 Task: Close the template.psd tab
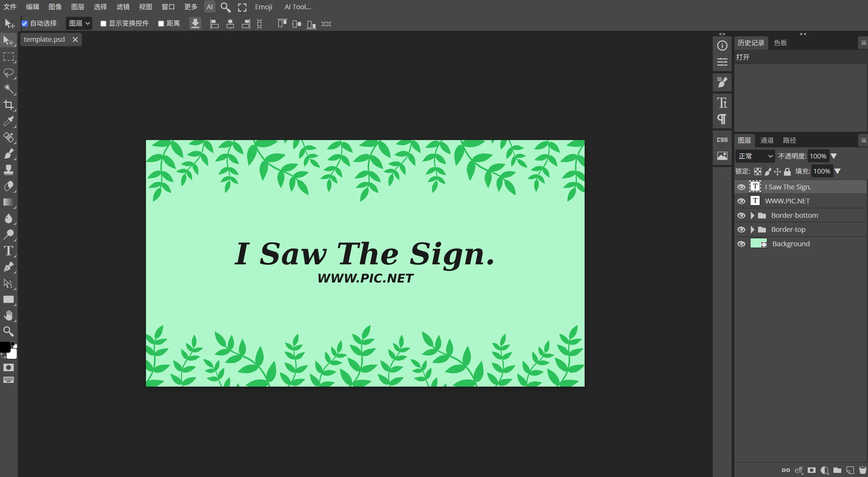pyautogui.click(x=75, y=39)
